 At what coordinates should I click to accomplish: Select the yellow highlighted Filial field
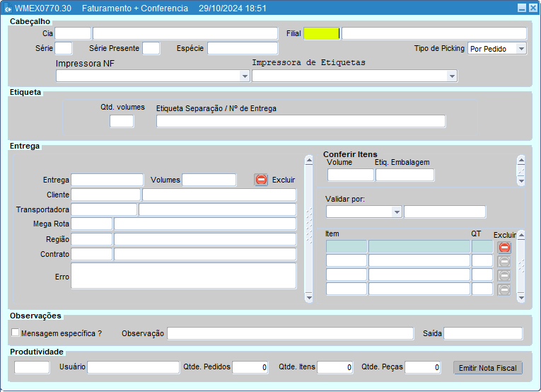pyautogui.click(x=321, y=34)
